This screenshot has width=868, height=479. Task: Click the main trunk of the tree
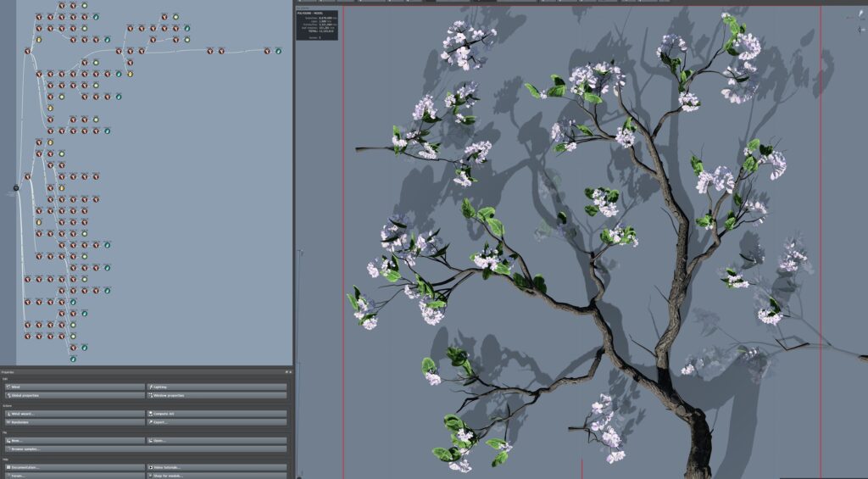[x=698, y=443]
